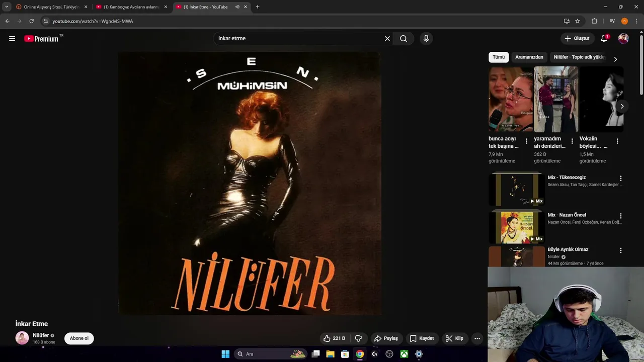The height and width of the screenshot is (362, 644).
Task: Select the Nilüfer - Topic filter chip
Action: pos(579,57)
